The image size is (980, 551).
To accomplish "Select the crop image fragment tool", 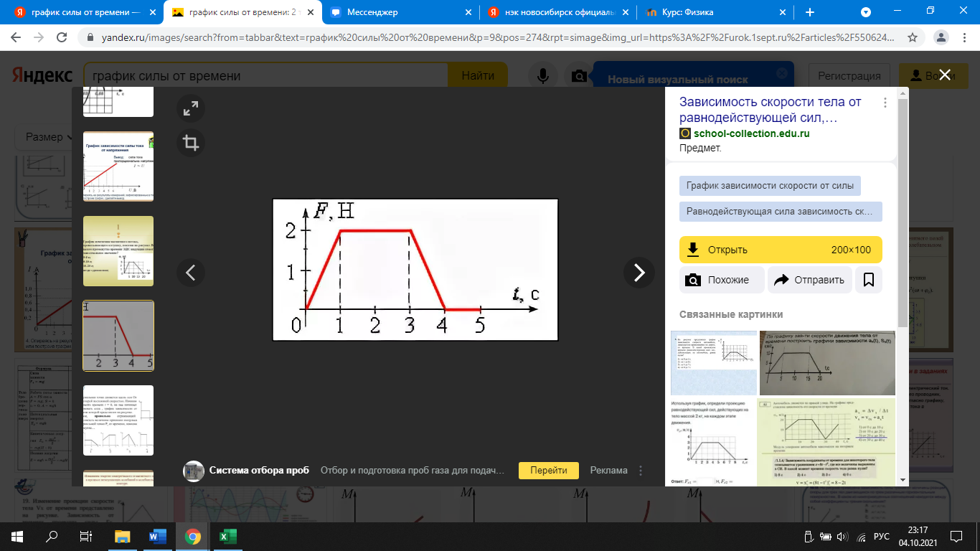I will 191,143.
